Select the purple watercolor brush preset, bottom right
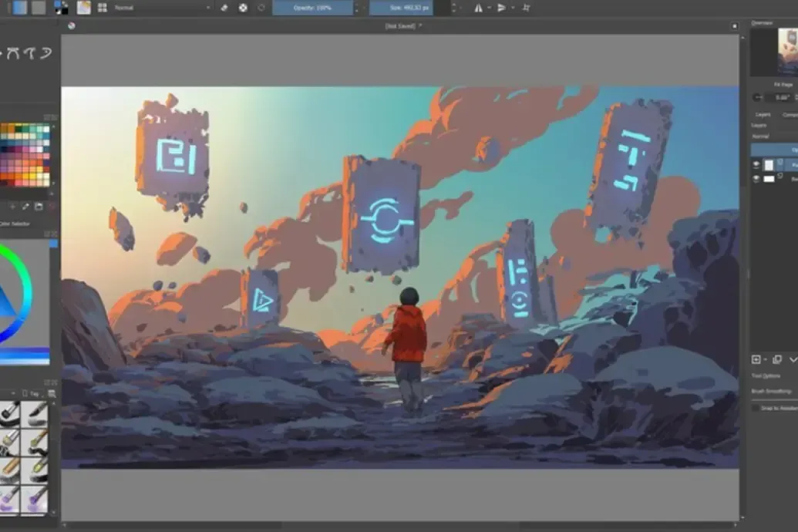The image size is (798, 532). pos(35,499)
